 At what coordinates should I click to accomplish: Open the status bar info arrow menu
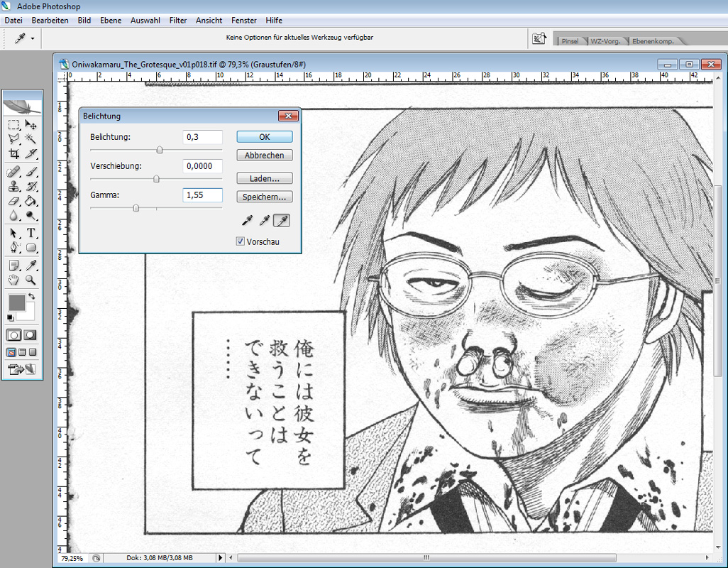tap(221, 558)
